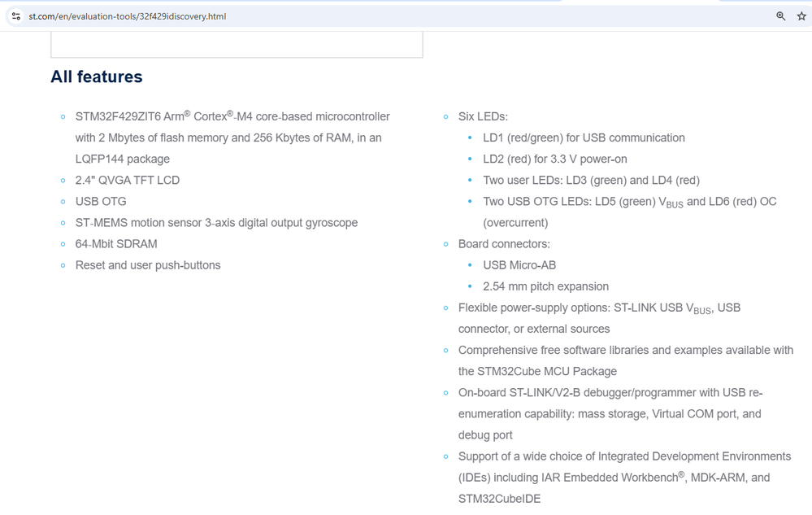Click the site information icon in address bar

pos(16,16)
